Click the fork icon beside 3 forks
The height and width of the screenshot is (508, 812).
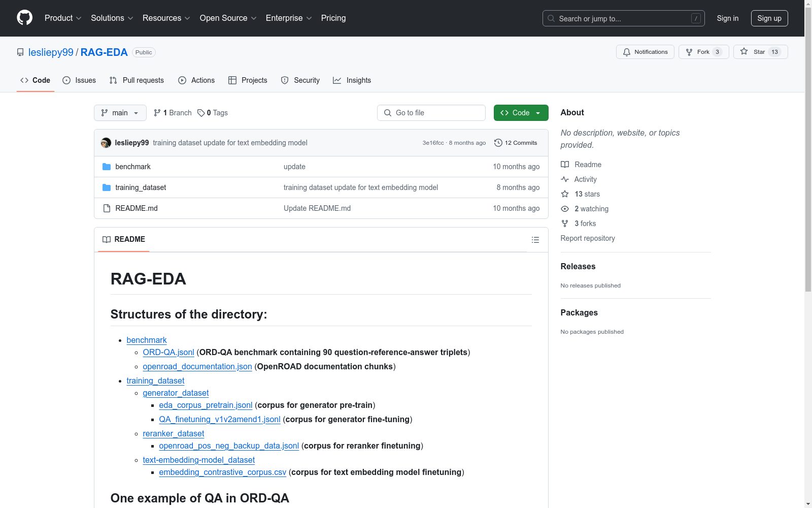coord(565,224)
